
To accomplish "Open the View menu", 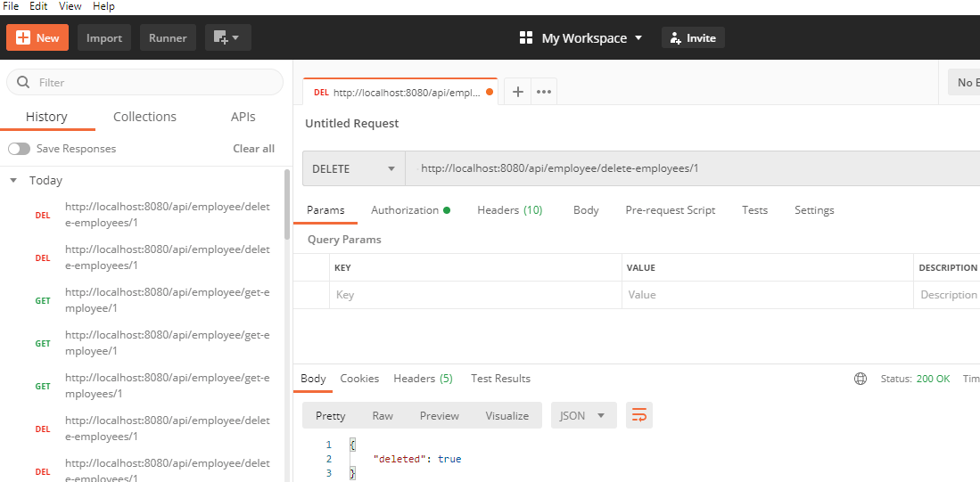I will (70, 6).
